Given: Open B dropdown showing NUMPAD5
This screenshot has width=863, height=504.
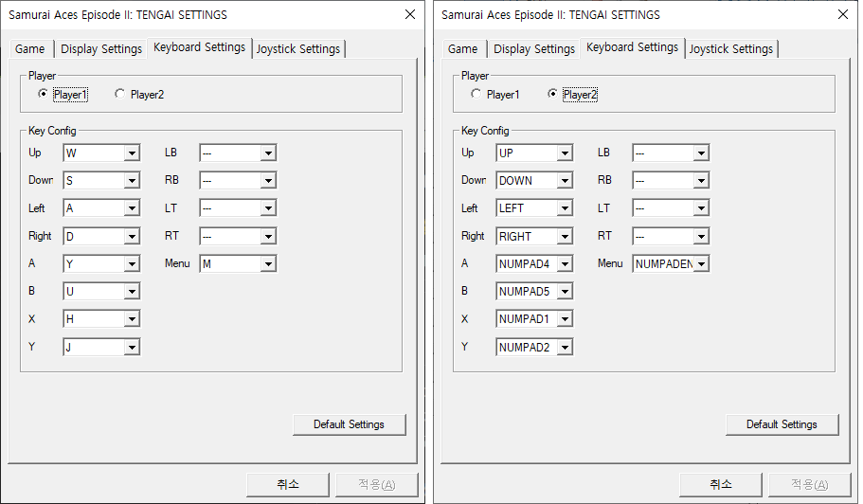Looking at the screenshot, I should click(x=534, y=291).
